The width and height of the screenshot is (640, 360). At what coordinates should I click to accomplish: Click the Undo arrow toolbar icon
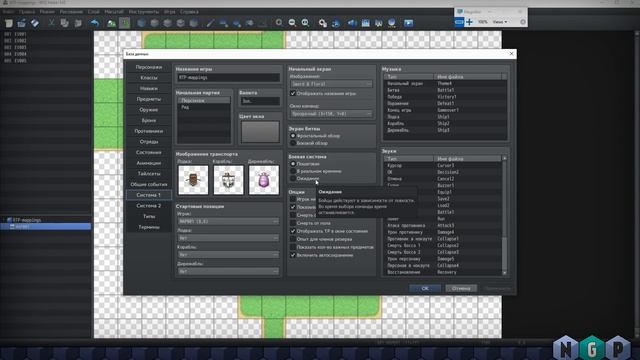click(94, 23)
